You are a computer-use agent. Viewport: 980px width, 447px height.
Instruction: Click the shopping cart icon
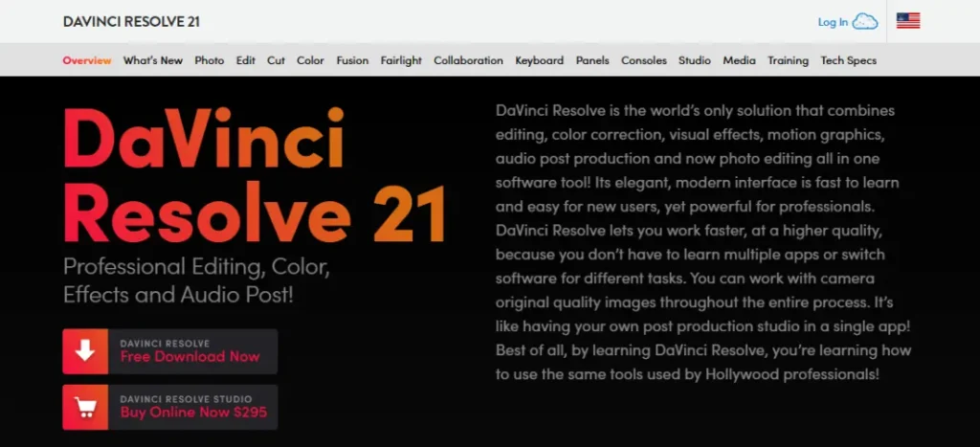point(85,407)
